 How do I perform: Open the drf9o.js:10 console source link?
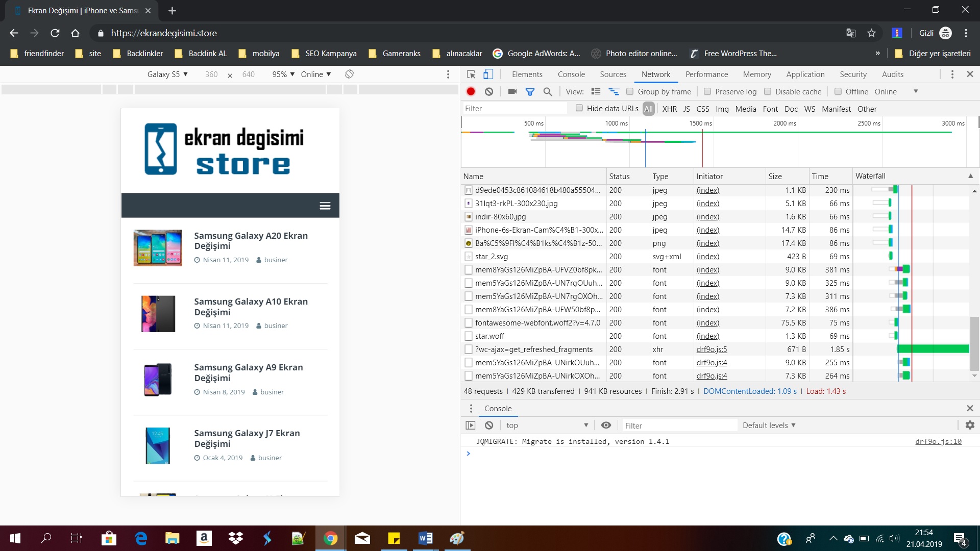coord(938,441)
